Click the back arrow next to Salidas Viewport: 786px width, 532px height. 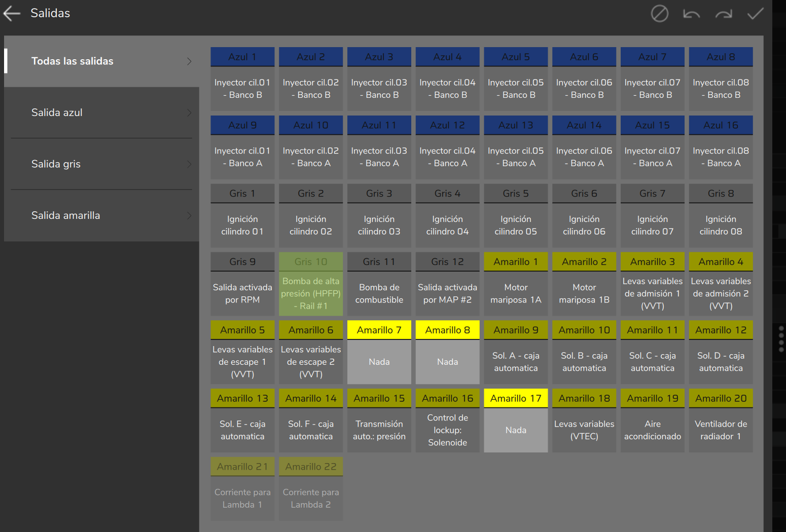(12, 14)
